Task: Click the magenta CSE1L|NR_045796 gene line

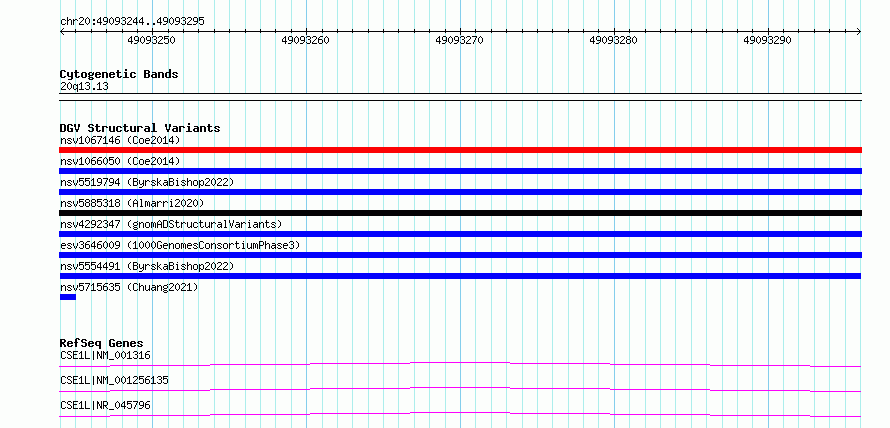Action: tap(460, 414)
